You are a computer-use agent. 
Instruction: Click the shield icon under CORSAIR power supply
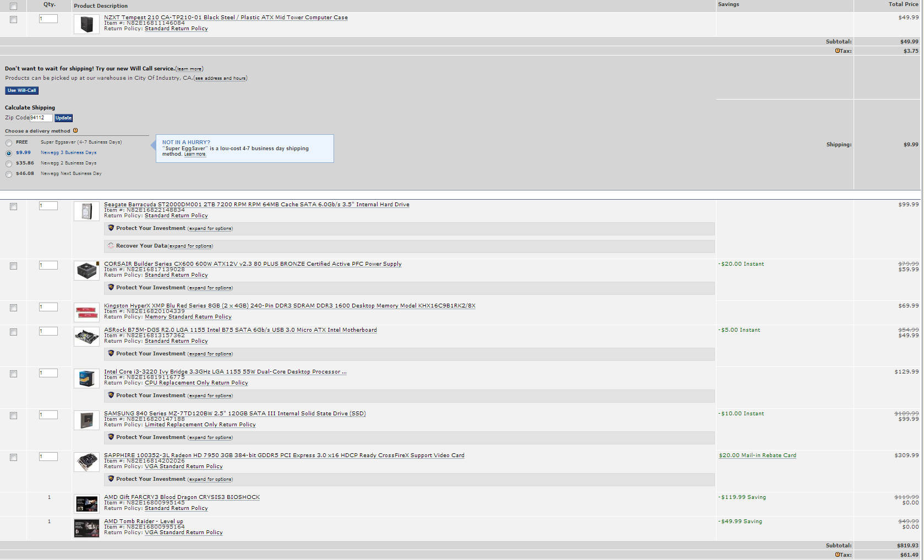pos(111,287)
